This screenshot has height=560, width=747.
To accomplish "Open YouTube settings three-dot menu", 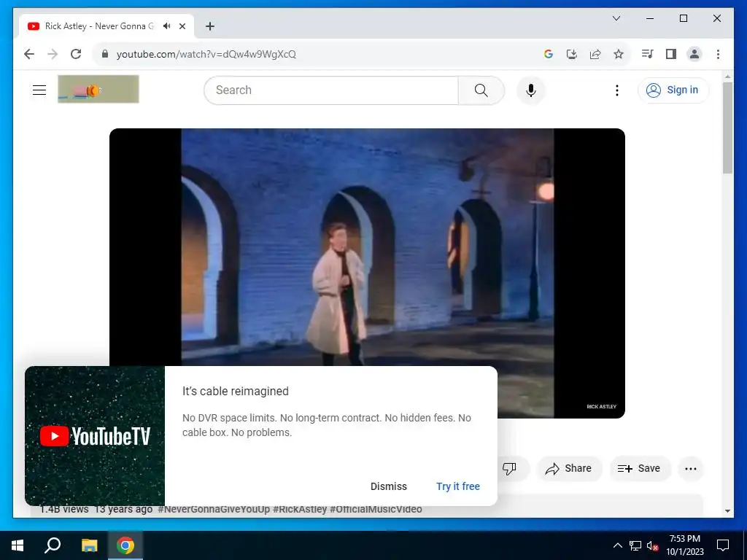I will tap(617, 90).
